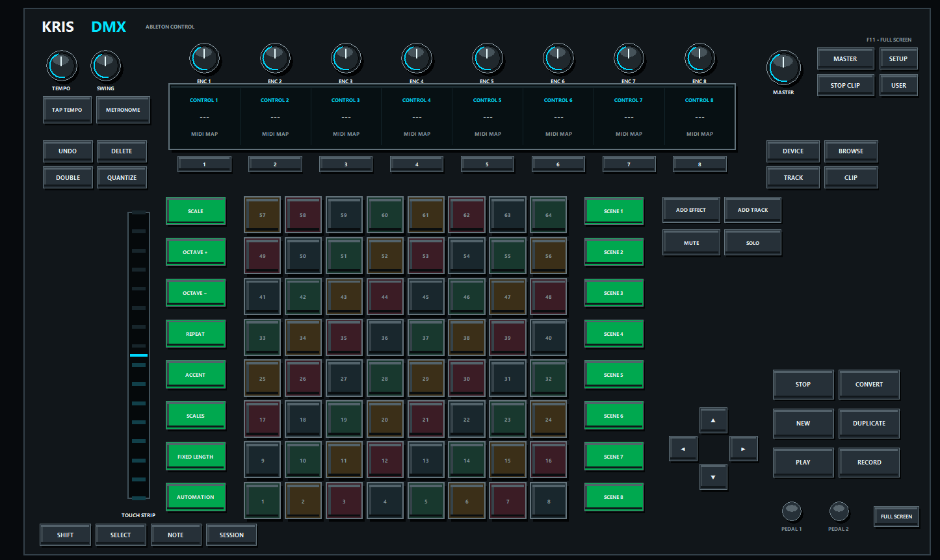
Task: Tap pad 21 in the grid
Action: click(426, 419)
